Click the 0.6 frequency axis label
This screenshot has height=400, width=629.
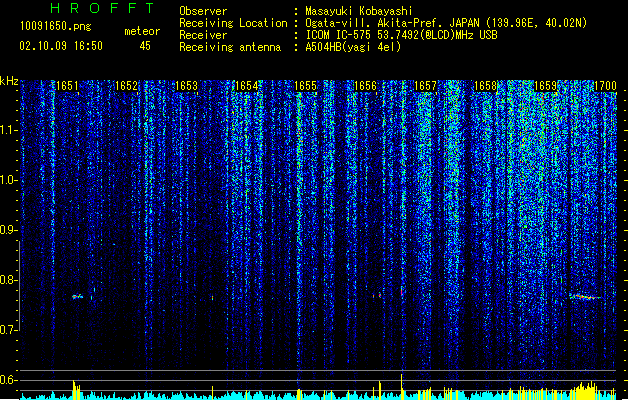click(x=9, y=380)
